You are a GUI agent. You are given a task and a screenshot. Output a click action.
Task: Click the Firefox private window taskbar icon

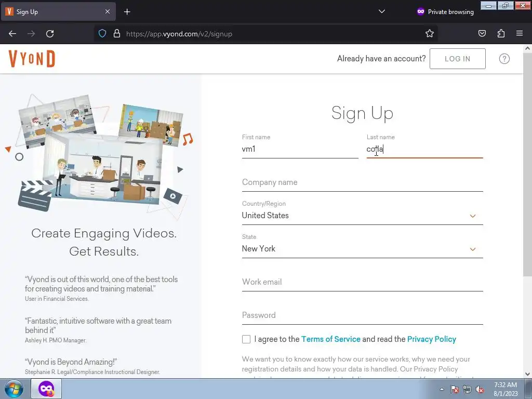46,389
